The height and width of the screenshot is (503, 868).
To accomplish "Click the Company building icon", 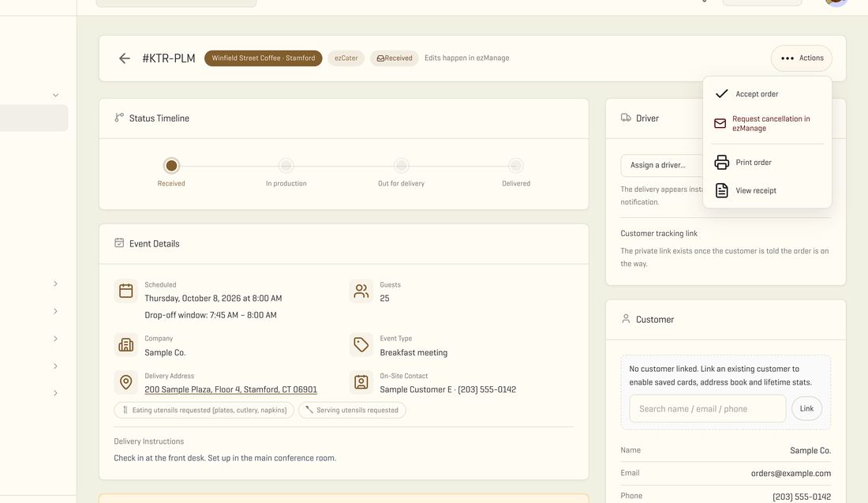I will click(x=125, y=344).
